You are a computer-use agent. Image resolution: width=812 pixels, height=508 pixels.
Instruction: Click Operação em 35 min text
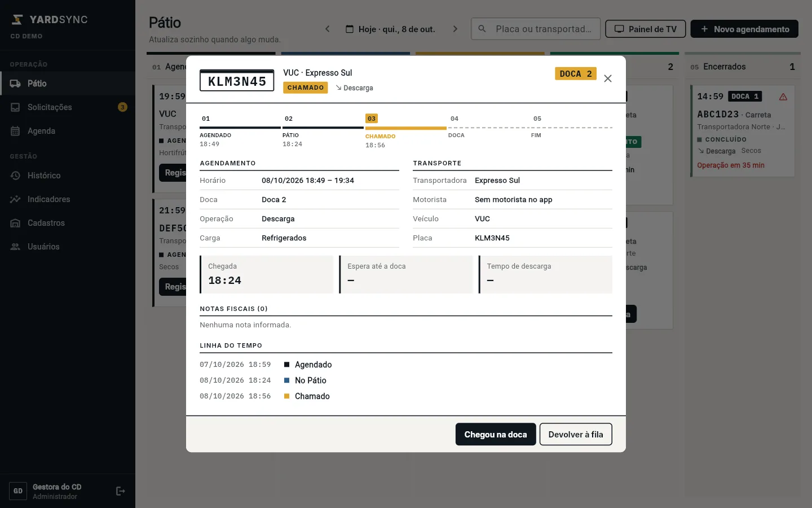coord(731,165)
